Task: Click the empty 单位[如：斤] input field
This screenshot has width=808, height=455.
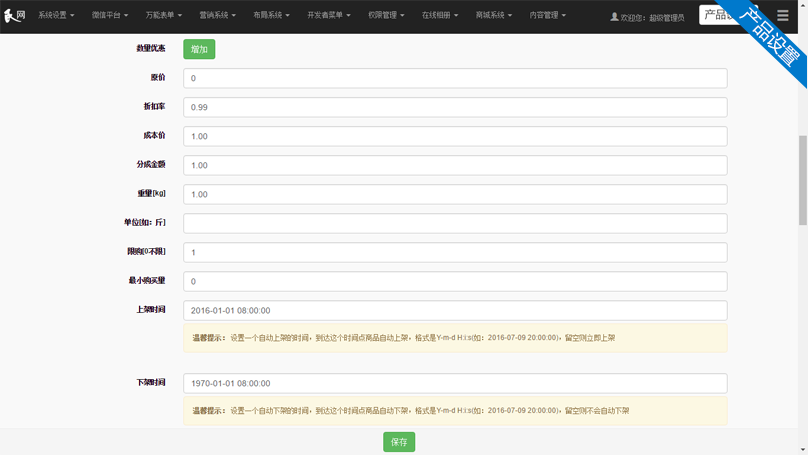Action: tap(455, 224)
